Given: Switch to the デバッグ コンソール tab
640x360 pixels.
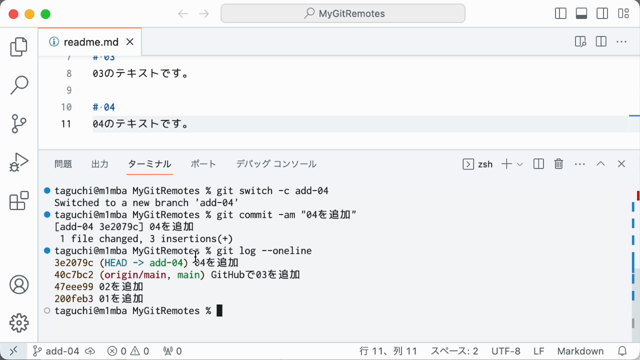Looking at the screenshot, I should coord(276,164).
